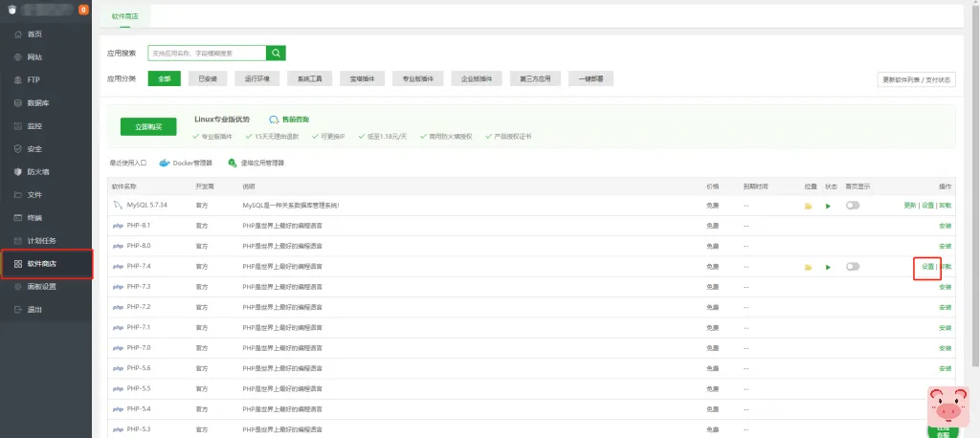The height and width of the screenshot is (438, 980).
Task: Select the 专业版插件 category filter
Action: click(x=418, y=78)
